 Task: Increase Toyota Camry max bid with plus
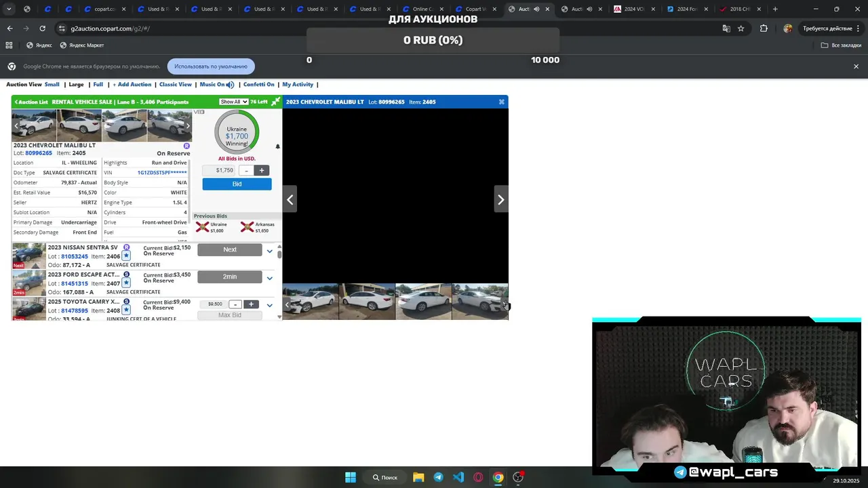[251, 304]
